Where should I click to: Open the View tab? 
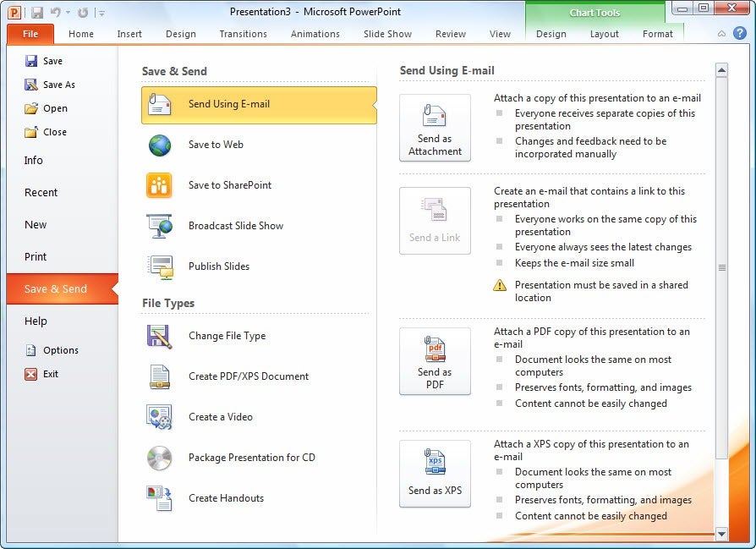click(500, 34)
